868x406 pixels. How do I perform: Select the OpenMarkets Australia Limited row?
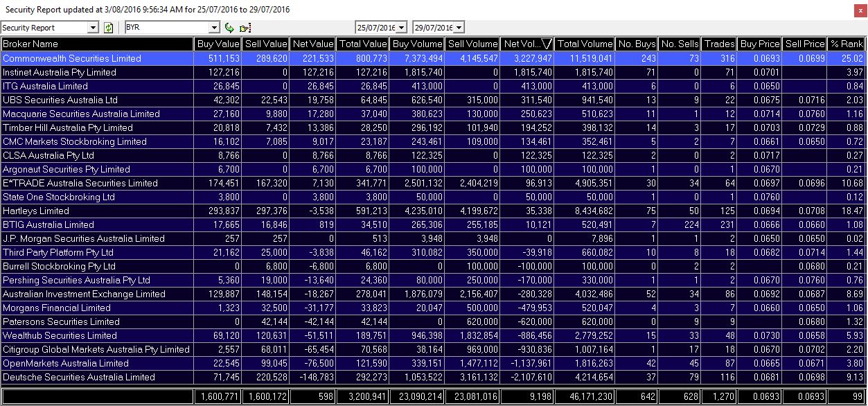click(433, 363)
